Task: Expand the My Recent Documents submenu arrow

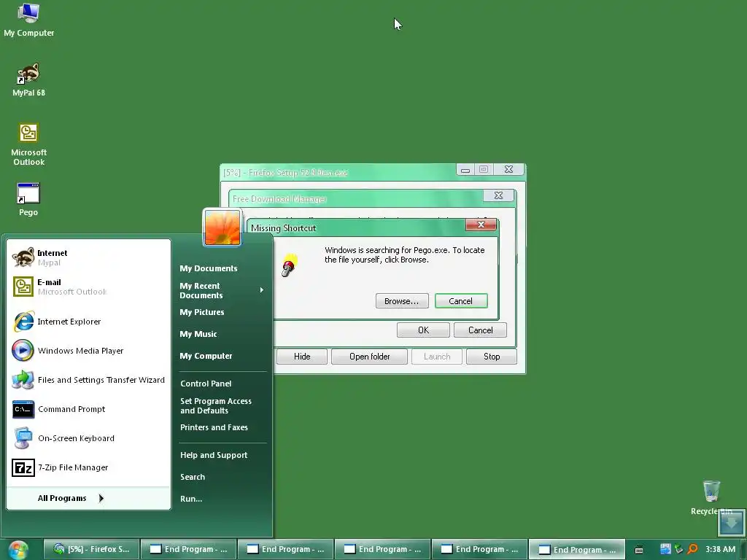Action: [x=262, y=290]
